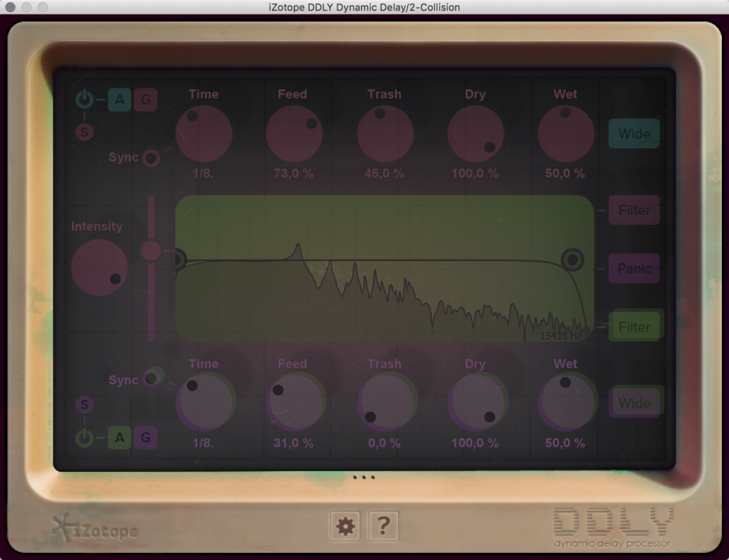
Task: Click the vertical threshold slider handle
Action: click(x=151, y=250)
